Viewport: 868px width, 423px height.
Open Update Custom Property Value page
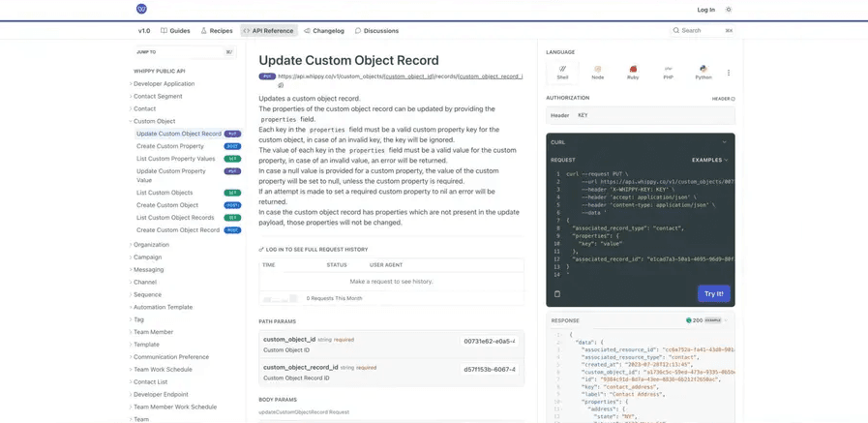(x=189, y=175)
